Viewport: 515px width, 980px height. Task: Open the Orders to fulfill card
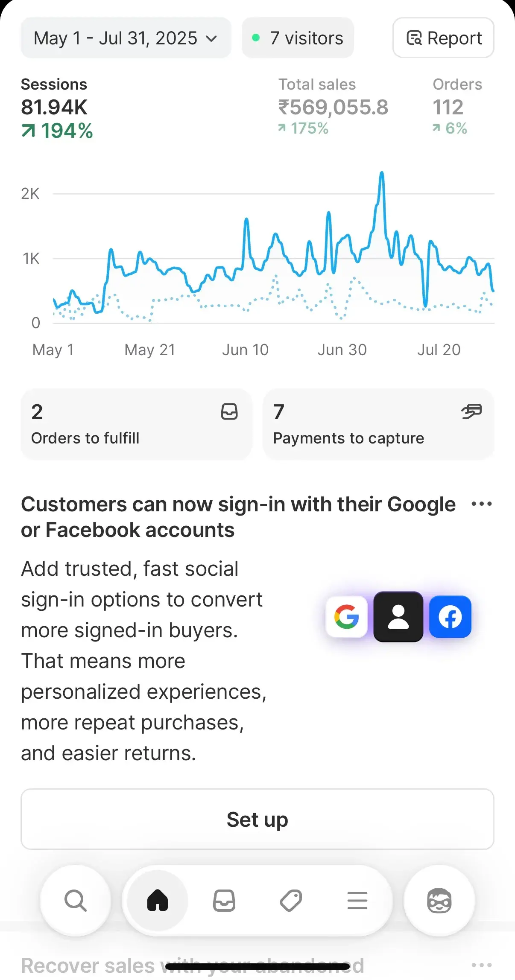[x=136, y=424]
